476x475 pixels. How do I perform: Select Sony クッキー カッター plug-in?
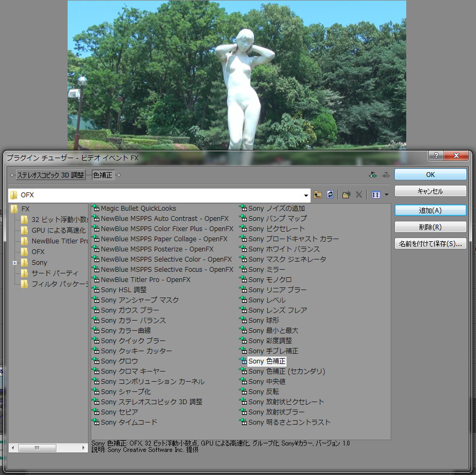click(x=132, y=351)
